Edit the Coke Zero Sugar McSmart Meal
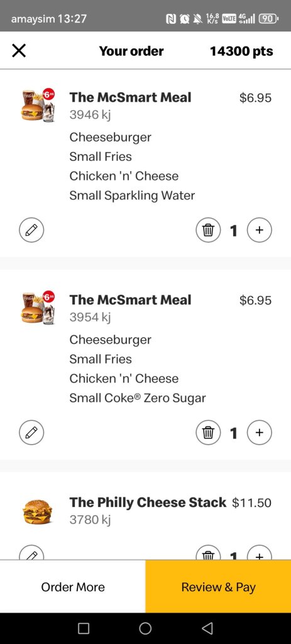This screenshot has width=291, height=644. (31, 433)
